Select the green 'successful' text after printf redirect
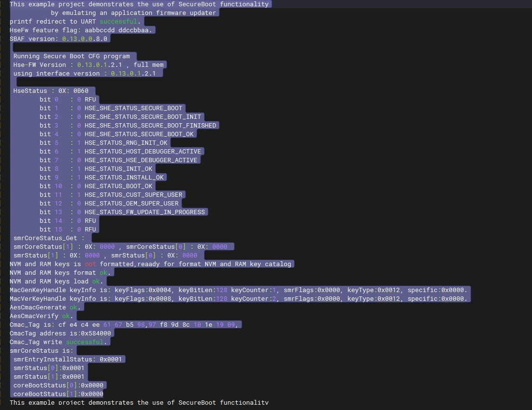The height and width of the screenshot is (410, 532). tap(118, 21)
